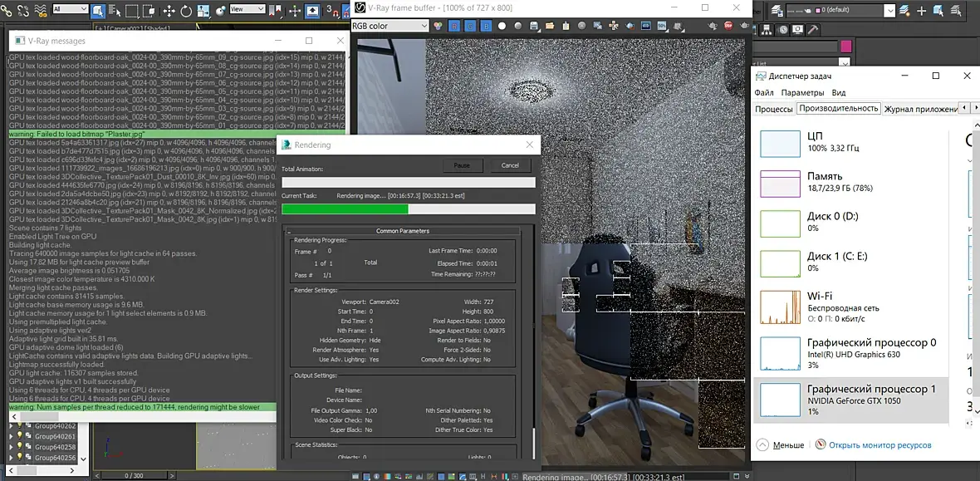980x481 pixels.
Task: Cancel the current render
Action: 510,165
